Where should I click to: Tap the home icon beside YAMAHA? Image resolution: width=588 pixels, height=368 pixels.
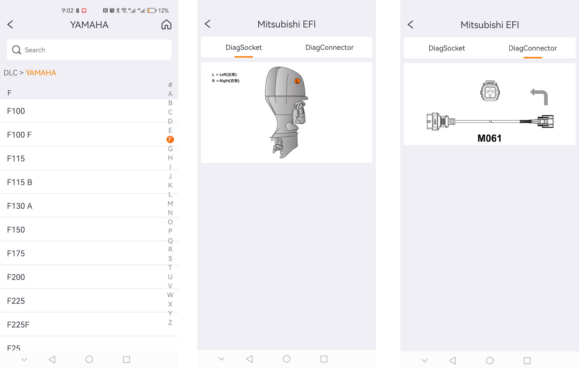pos(166,25)
